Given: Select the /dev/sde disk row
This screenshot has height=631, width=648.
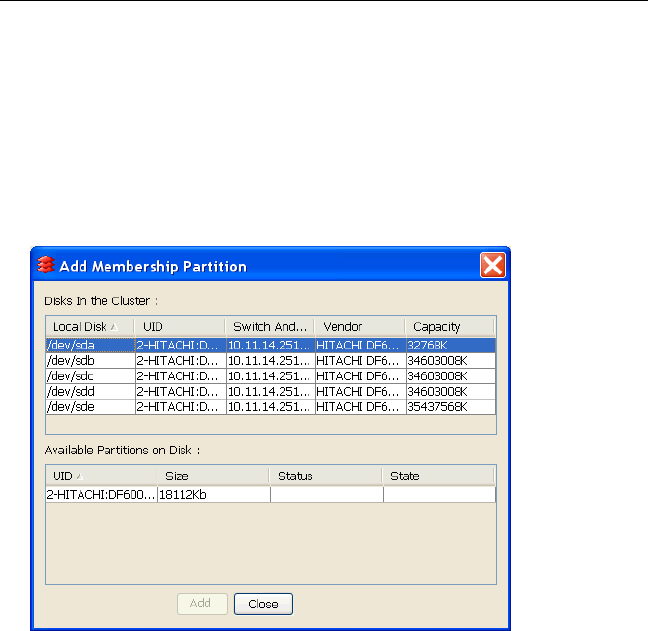Looking at the screenshot, I should click(x=88, y=407).
